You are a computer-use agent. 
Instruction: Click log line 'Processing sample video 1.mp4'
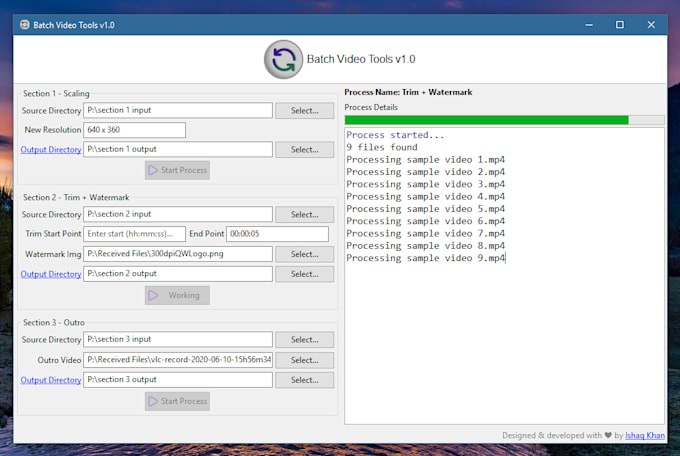coord(425,160)
